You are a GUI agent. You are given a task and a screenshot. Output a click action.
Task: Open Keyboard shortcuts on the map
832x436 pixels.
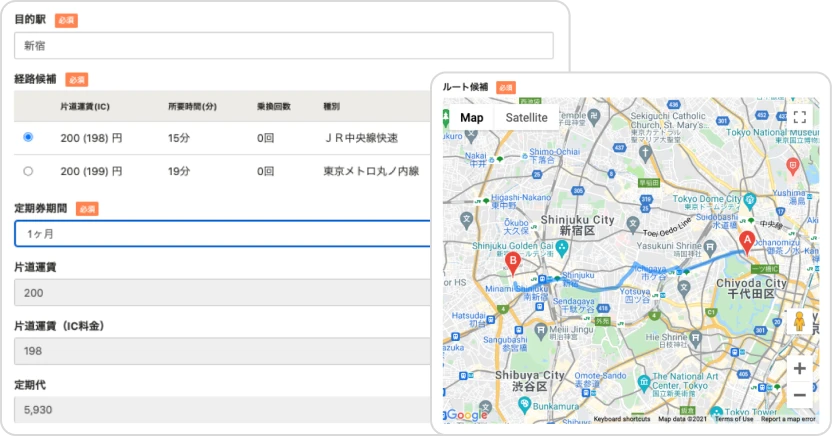click(622, 419)
